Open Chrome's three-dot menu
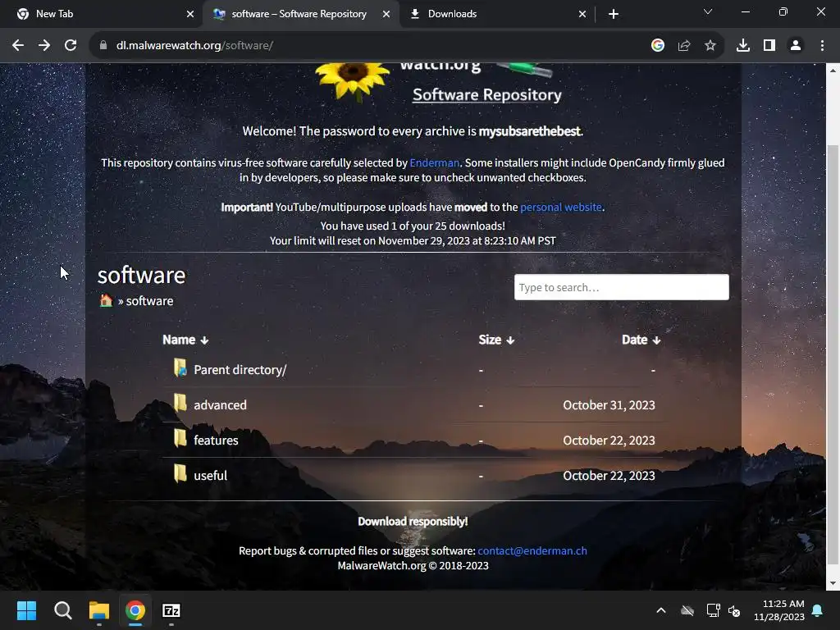This screenshot has height=630, width=840. click(822, 46)
